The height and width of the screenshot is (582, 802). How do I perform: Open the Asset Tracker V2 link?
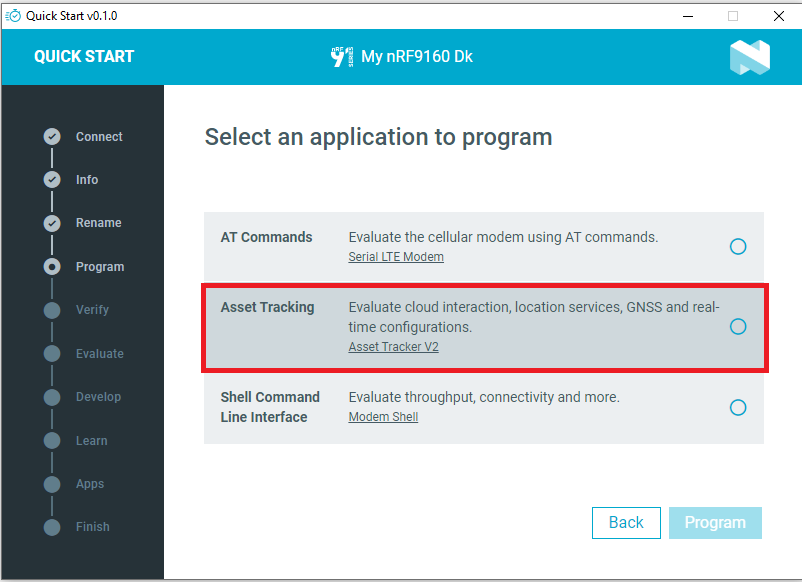[393, 347]
